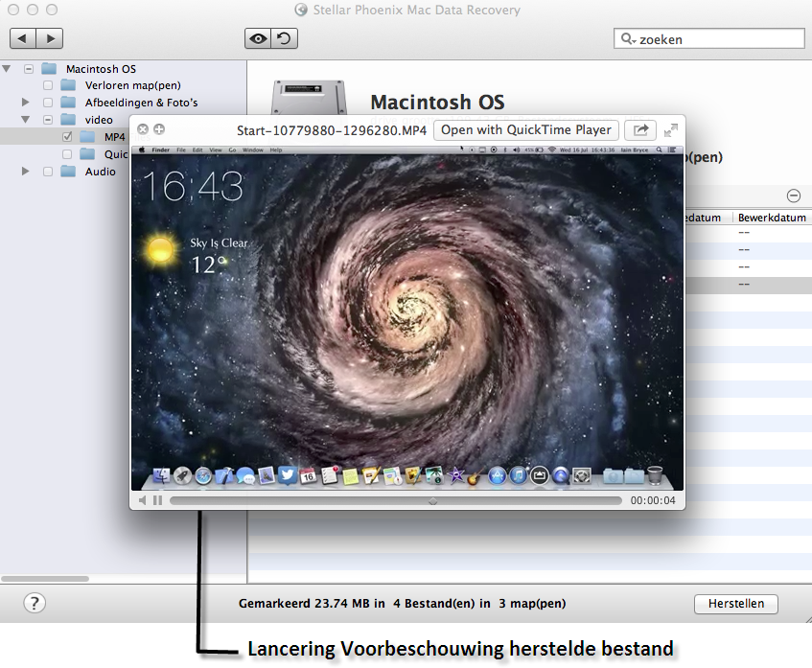Click the Launchpad rocket dock icon in video

click(182, 475)
